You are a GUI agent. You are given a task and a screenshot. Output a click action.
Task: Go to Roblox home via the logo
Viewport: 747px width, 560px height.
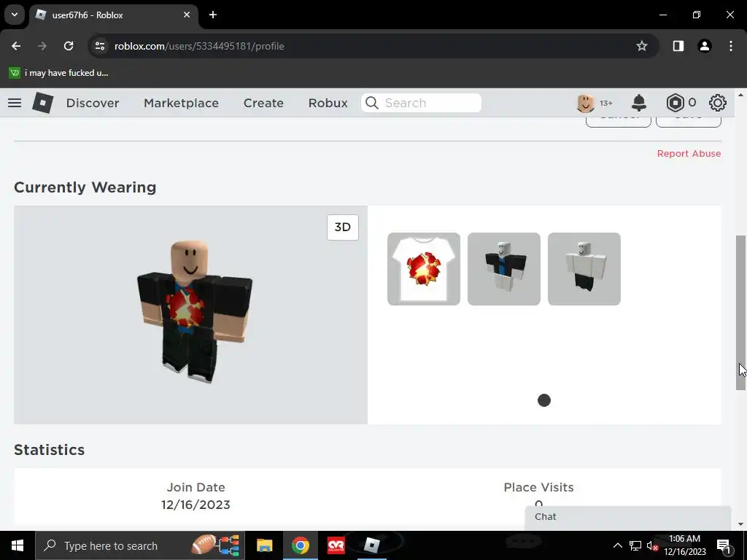click(42, 102)
